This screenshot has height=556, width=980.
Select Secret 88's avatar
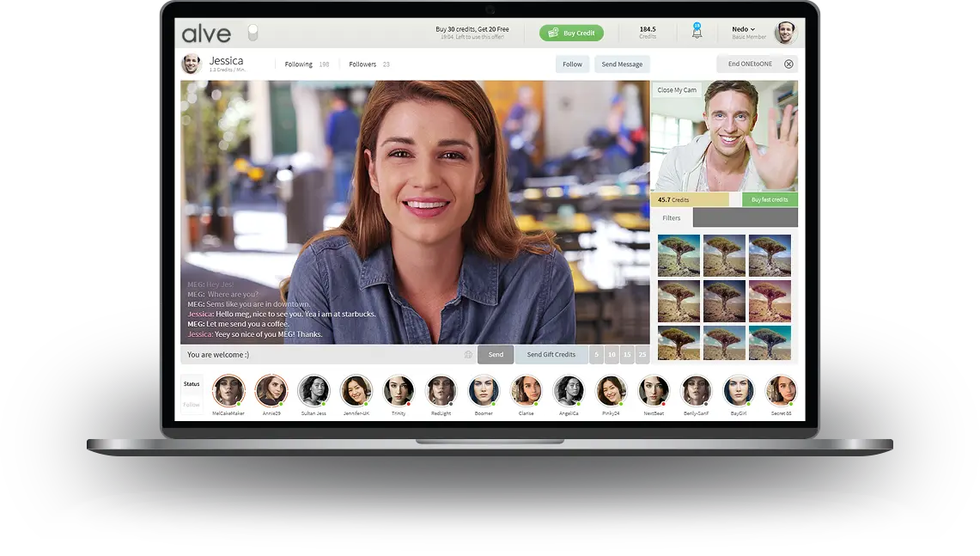(782, 390)
